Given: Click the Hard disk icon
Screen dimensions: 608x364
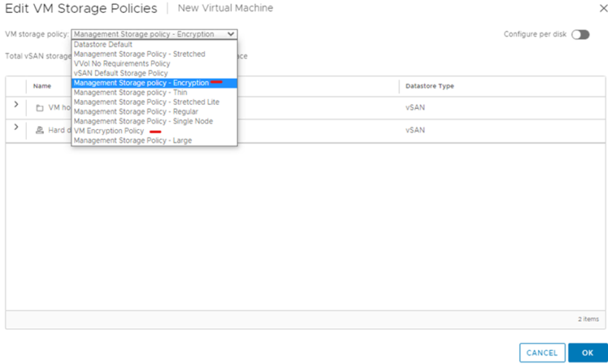Looking at the screenshot, I should (40, 130).
